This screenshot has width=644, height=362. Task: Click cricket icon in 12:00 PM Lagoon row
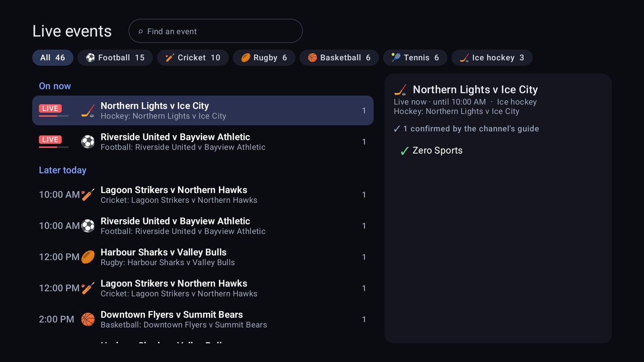click(88, 288)
